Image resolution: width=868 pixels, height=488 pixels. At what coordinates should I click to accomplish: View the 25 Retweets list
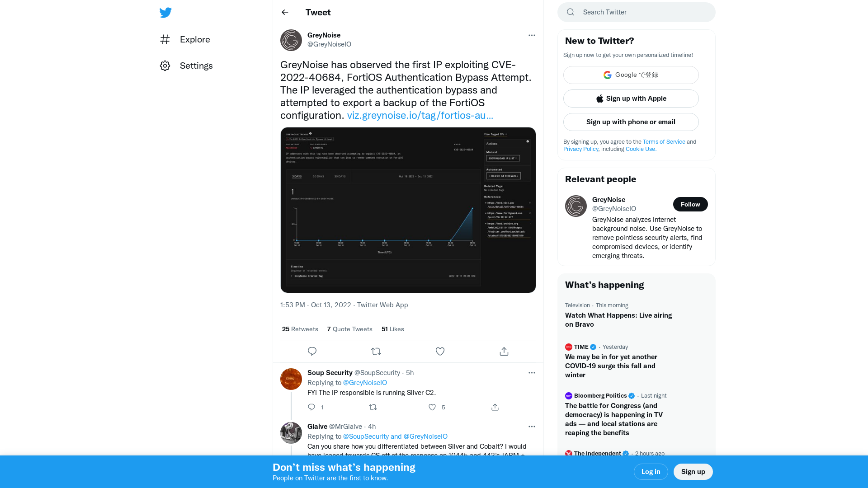[x=300, y=329]
